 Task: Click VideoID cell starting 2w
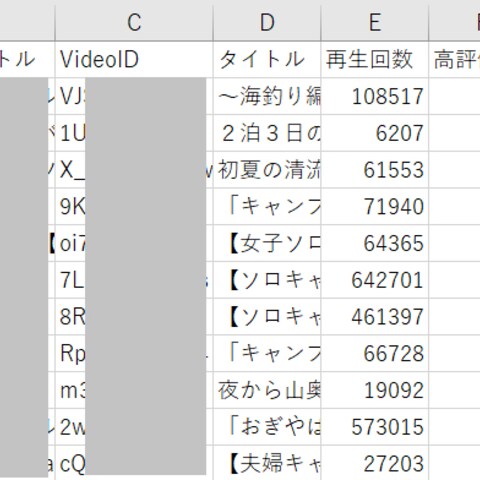[134, 427]
